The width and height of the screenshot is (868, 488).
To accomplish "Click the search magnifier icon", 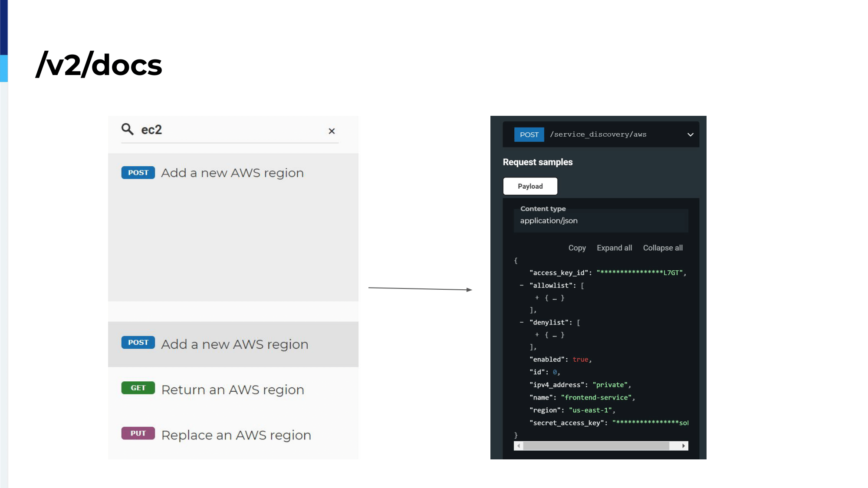I will (127, 129).
